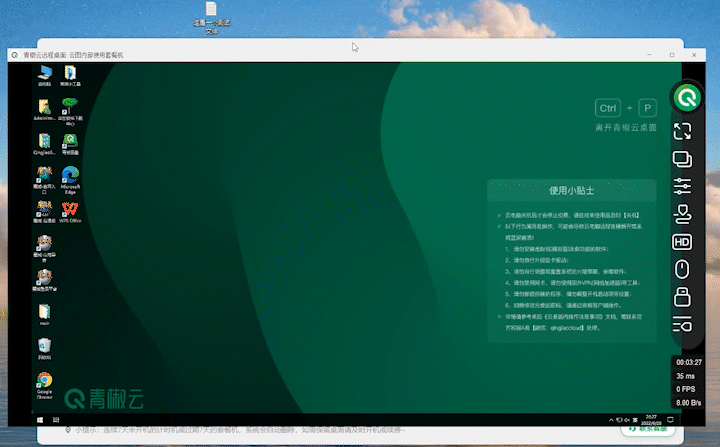Click the session timer 00:03:27
This screenshot has width=720, height=447.
pyautogui.click(x=689, y=362)
